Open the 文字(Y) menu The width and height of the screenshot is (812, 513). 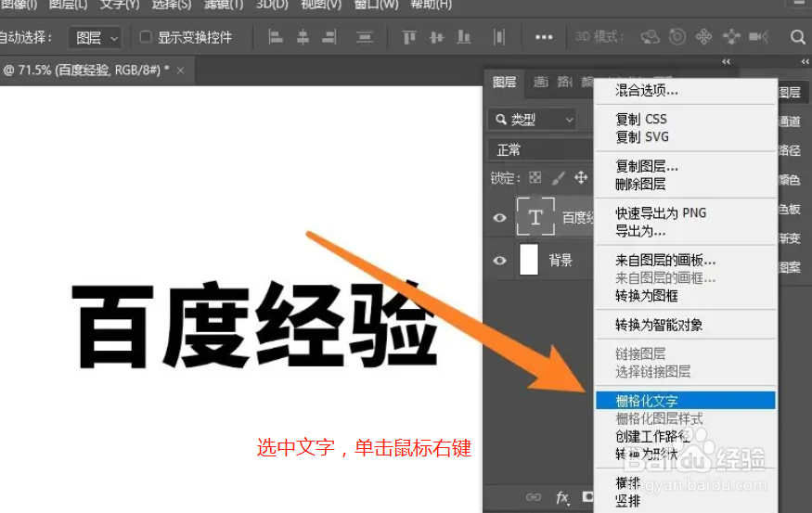tap(120, 5)
